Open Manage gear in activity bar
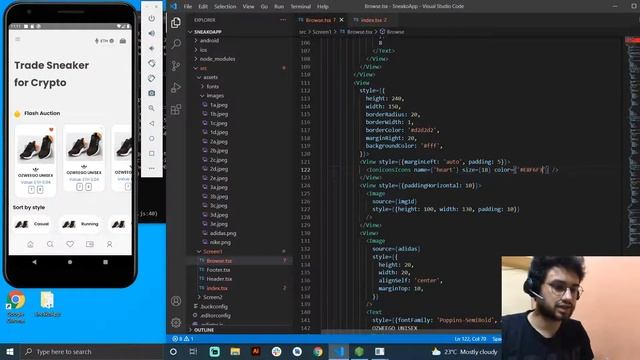 [176, 323]
